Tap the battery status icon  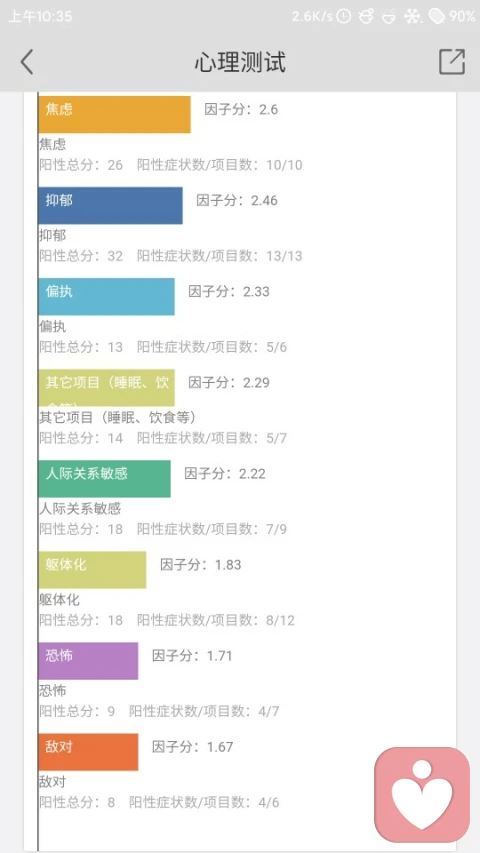point(436,16)
